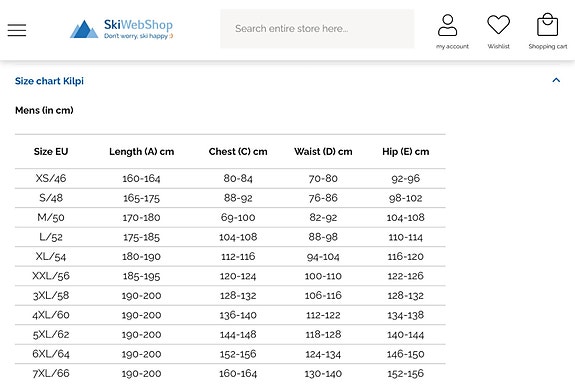
Task: Click waist value 82-92
Action: tap(323, 217)
